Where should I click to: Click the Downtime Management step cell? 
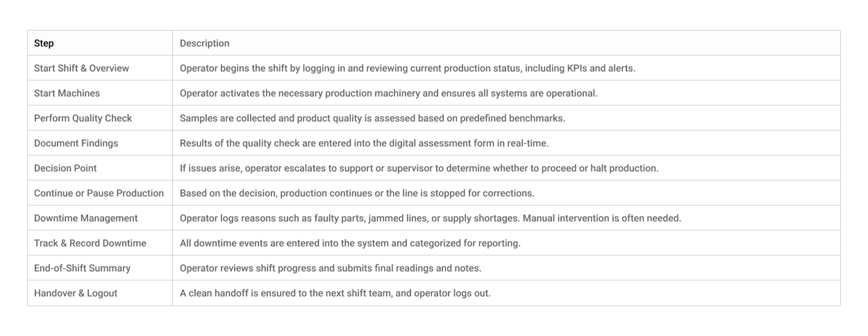tap(85, 218)
